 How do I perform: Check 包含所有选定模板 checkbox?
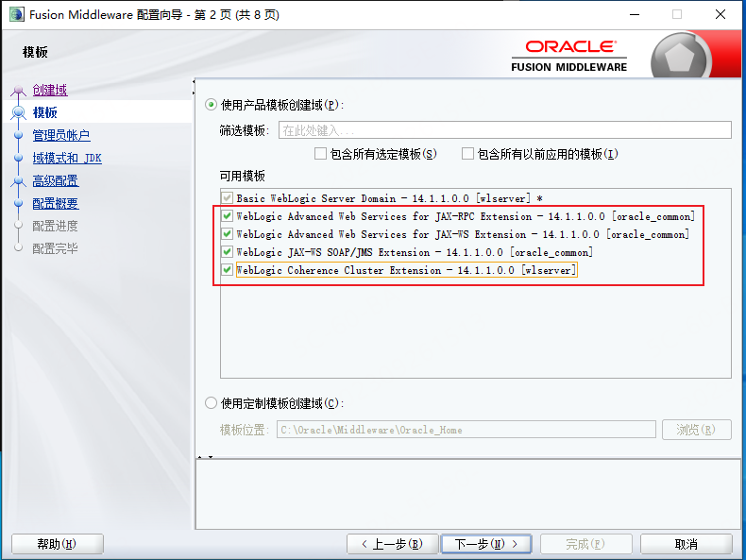click(x=320, y=154)
